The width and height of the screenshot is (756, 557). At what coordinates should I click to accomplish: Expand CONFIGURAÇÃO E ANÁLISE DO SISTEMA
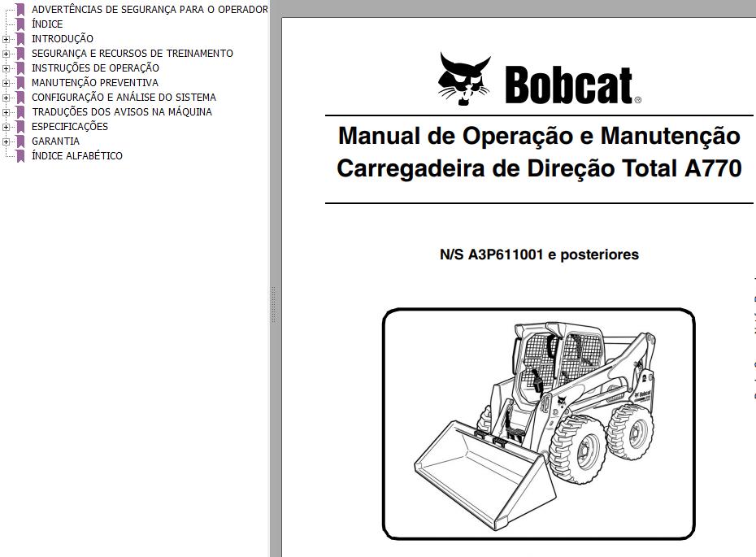point(6,98)
